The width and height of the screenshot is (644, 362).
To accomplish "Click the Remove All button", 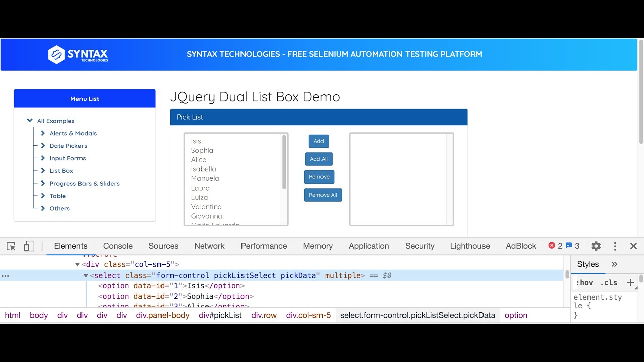I will tap(323, 195).
